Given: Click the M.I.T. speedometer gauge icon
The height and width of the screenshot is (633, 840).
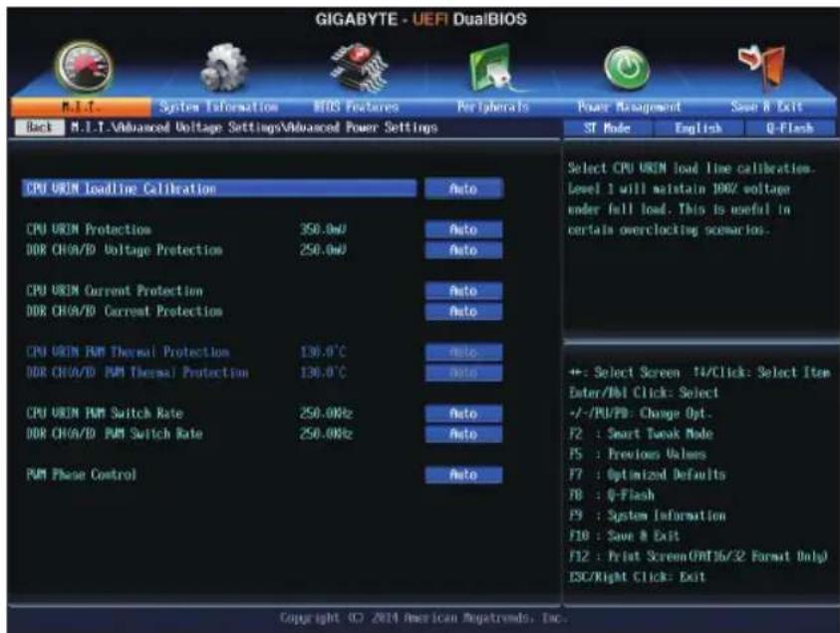Looking at the screenshot, I should pyautogui.click(x=84, y=68).
